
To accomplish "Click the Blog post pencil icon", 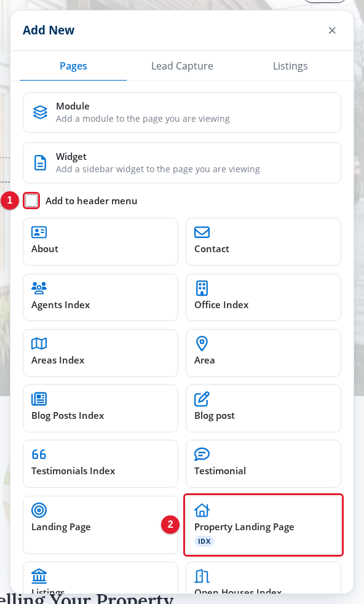I will click(x=202, y=399).
